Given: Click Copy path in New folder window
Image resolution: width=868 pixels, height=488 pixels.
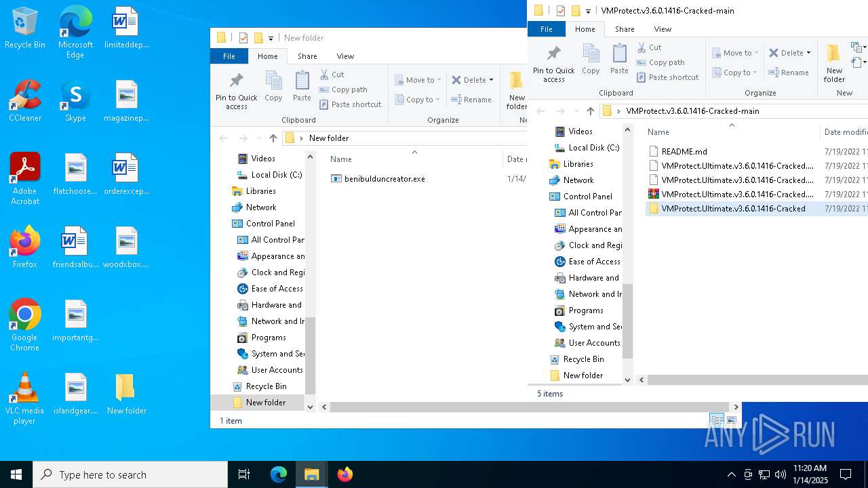Looking at the screenshot, I should [343, 89].
